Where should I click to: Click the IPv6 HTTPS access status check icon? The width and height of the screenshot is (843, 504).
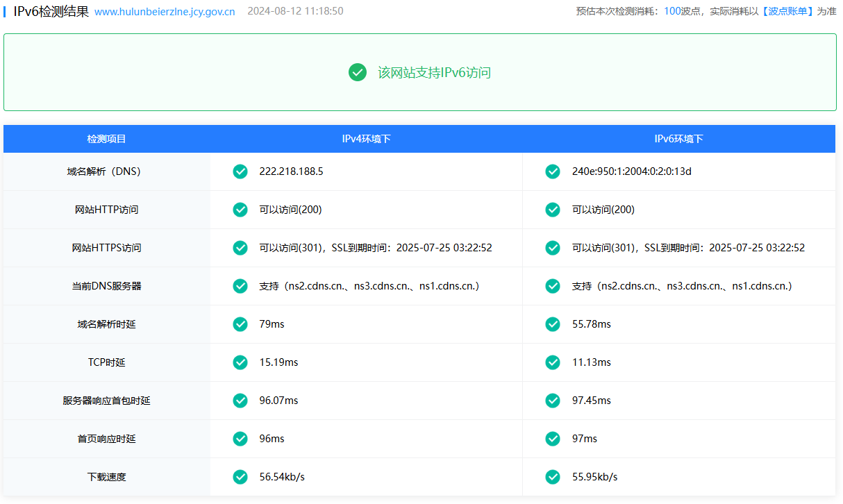[553, 248]
